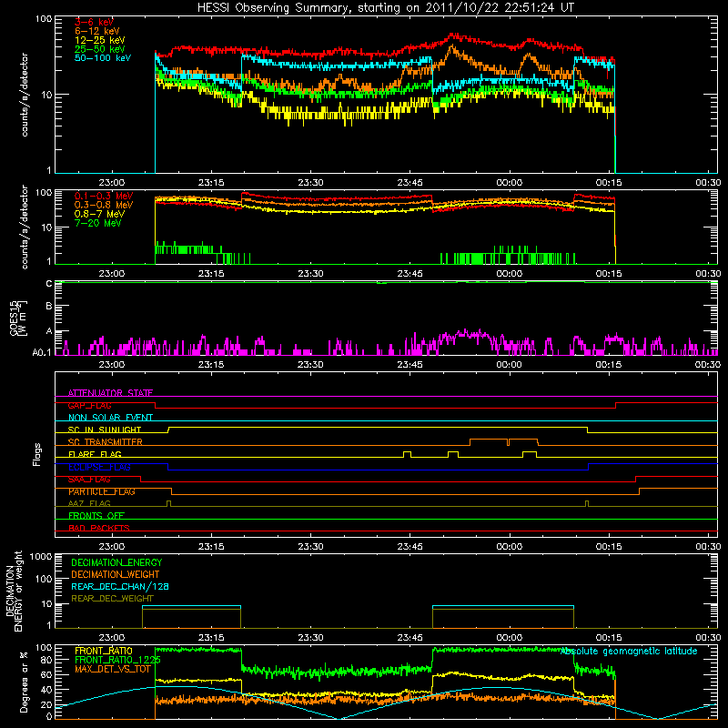Click the 0.8-7 MeV legend label
Image resolution: width=728 pixels, height=728 pixels.
click(x=99, y=214)
